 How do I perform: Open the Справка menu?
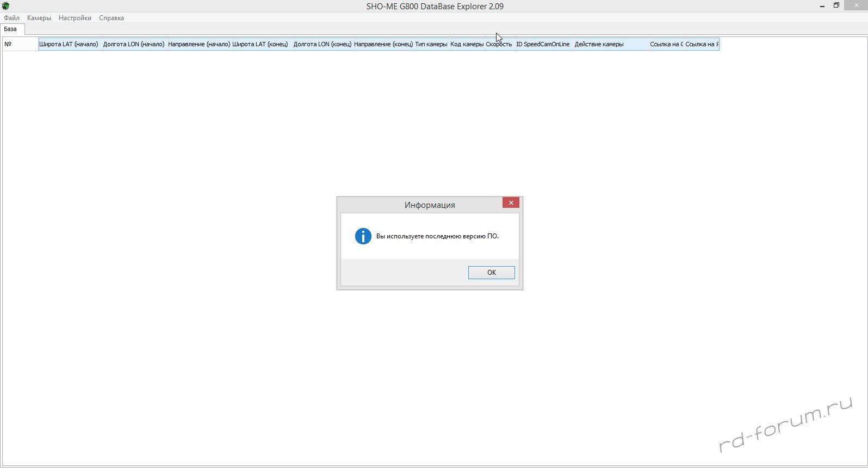[111, 18]
